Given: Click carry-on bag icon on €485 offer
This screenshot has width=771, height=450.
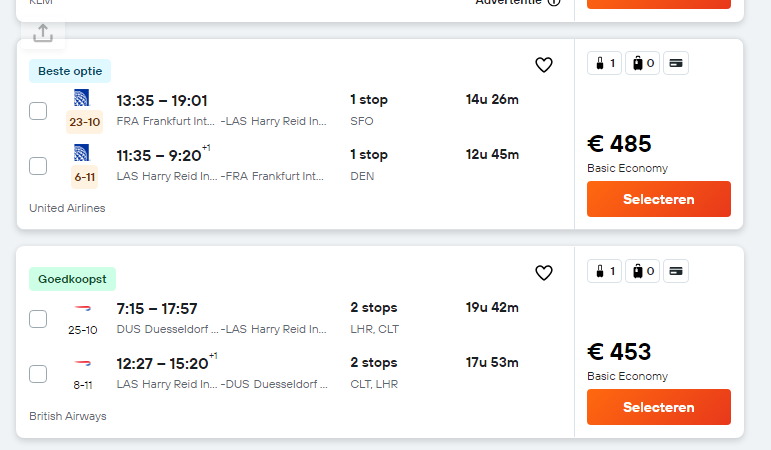Looking at the screenshot, I should click(605, 63).
